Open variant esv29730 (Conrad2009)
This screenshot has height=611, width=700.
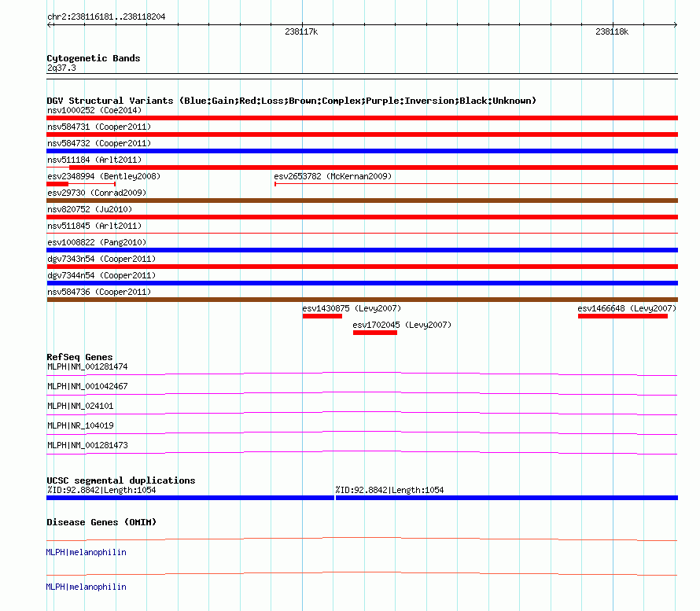pos(97,193)
